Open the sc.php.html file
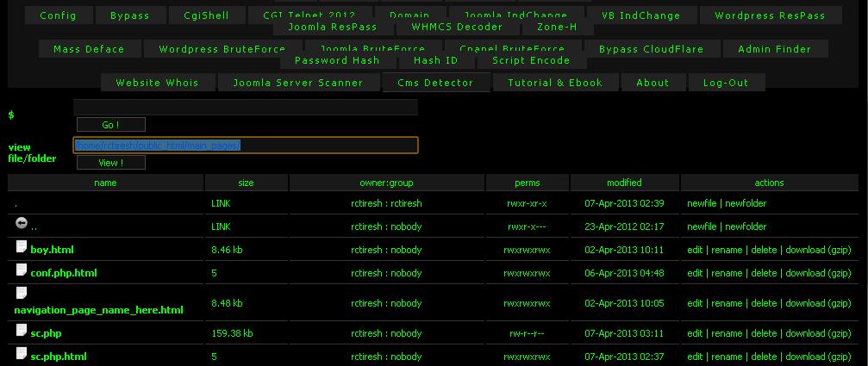Viewport: 868px width, 366px height. [x=59, y=357]
